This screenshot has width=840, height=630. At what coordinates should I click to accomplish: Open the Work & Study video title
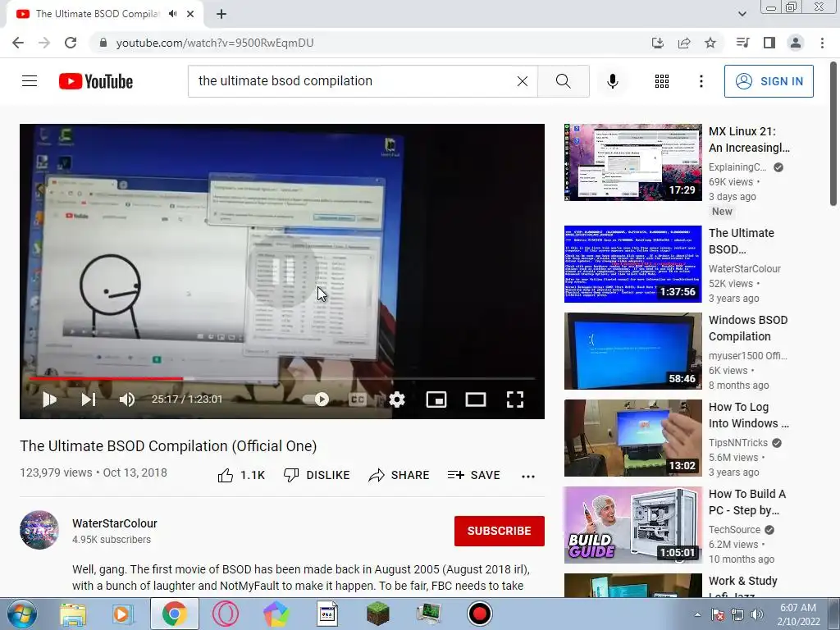click(x=743, y=587)
